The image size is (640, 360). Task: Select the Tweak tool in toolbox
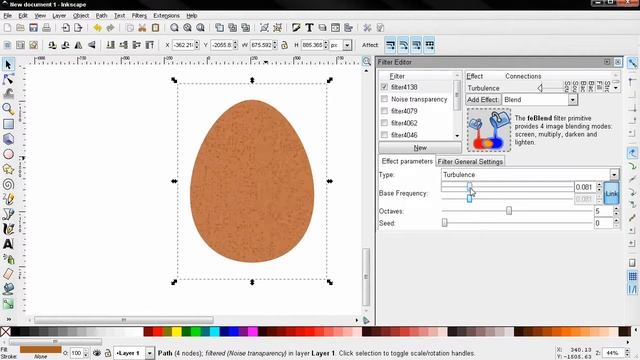click(x=8, y=94)
